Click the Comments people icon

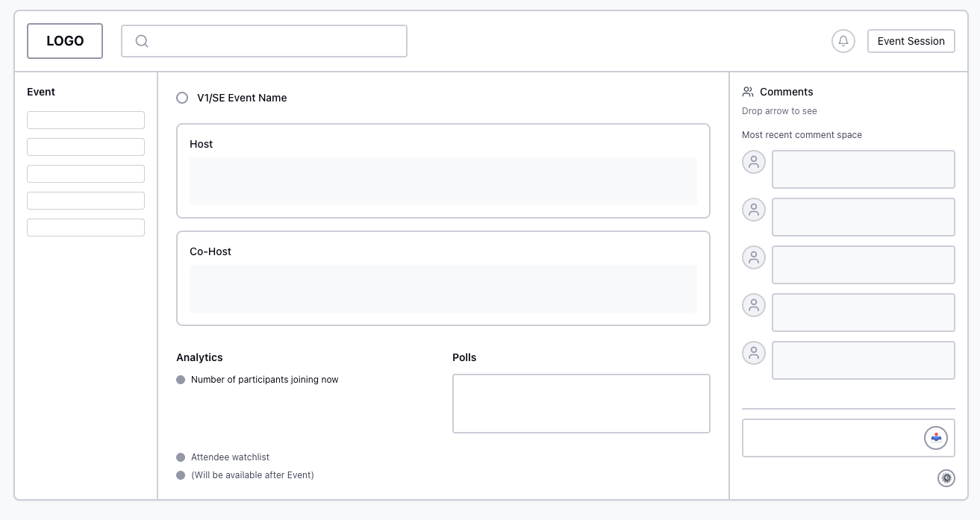pyautogui.click(x=748, y=92)
